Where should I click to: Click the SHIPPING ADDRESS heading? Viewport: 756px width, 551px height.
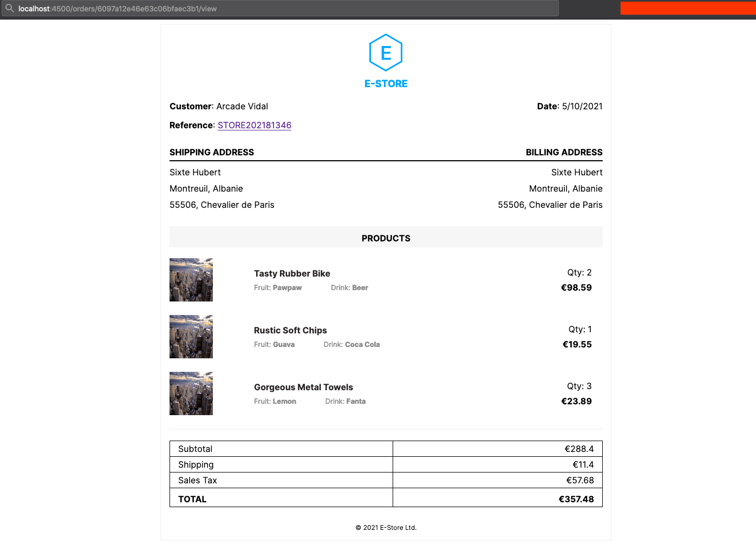pos(212,152)
